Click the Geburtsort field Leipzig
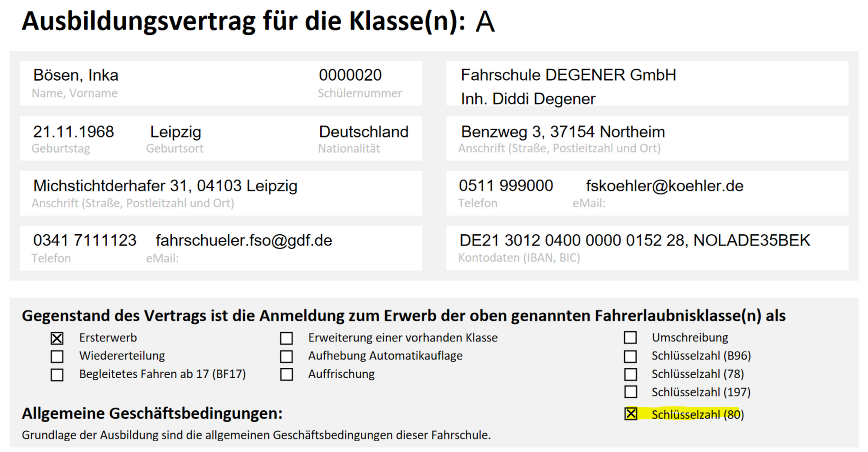Image resolution: width=868 pixels, height=452 pixels. pyautogui.click(x=175, y=132)
